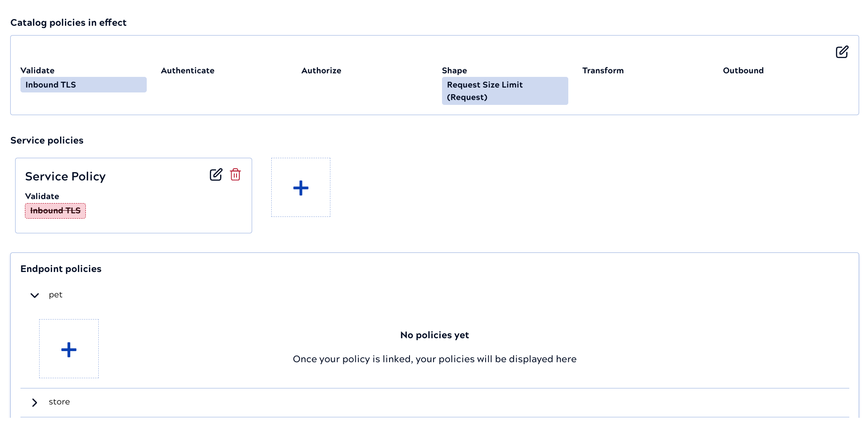The width and height of the screenshot is (868, 432).
Task: Click the Request Size Limit (Request) chip
Action: (505, 91)
